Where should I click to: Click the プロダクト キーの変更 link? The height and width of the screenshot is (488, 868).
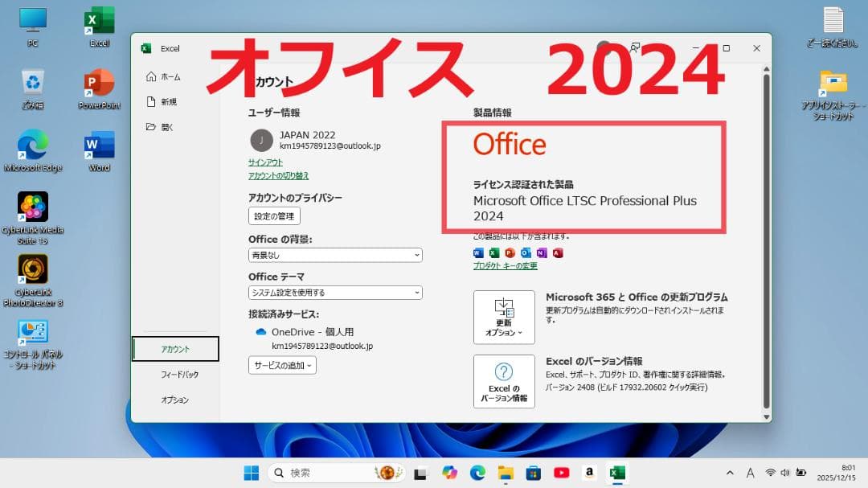505,266
